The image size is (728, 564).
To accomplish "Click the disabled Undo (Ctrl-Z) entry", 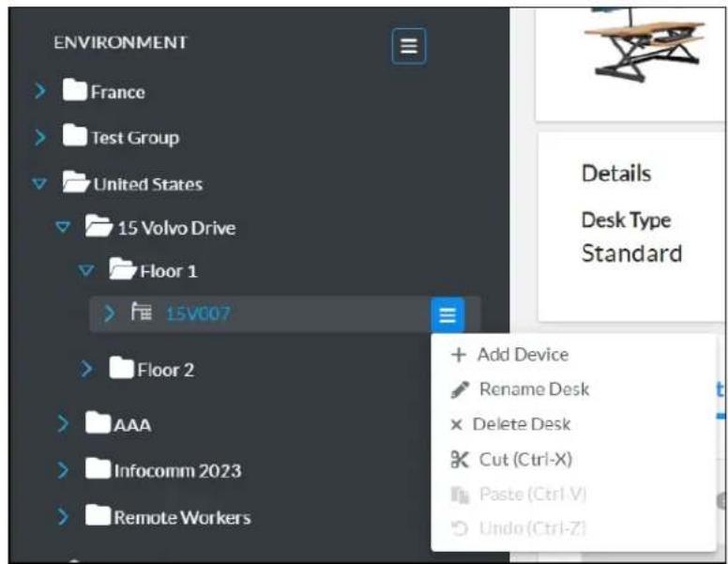I will tap(573, 528).
